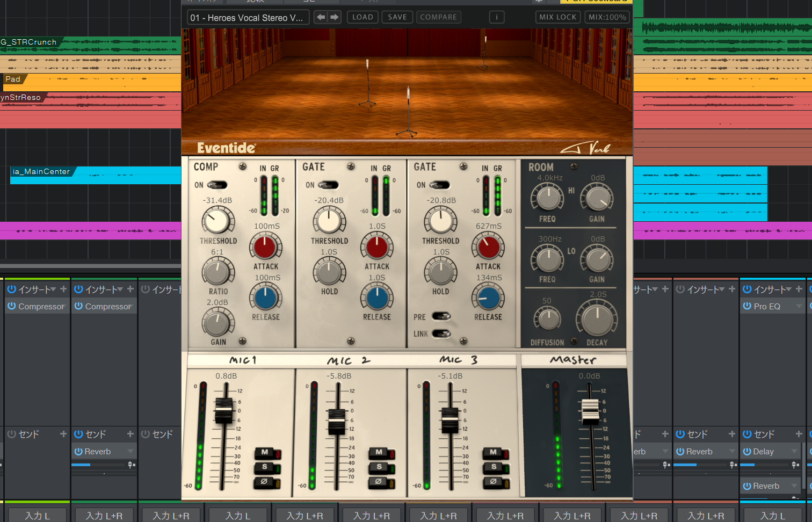Viewport: 812px width, 522px height.
Task: Open second Compressor insert in mixer
Action: click(104, 306)
